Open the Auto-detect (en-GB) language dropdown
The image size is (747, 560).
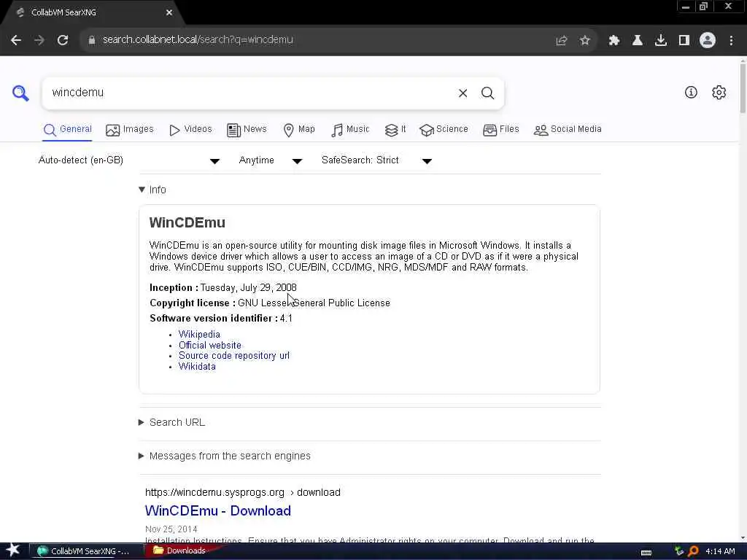pos(129,160)
